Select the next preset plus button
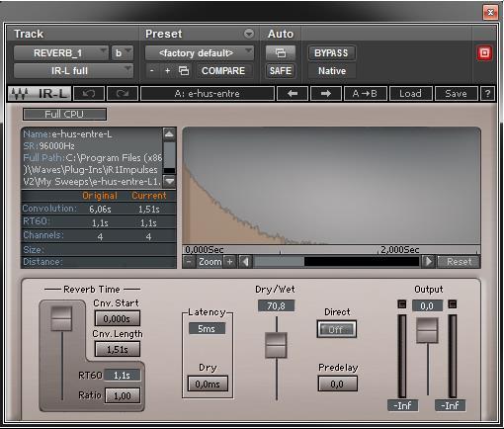Image resolution: width=504 pixels, height=429 pixels. pyautogui.click(x=167, y=71)
